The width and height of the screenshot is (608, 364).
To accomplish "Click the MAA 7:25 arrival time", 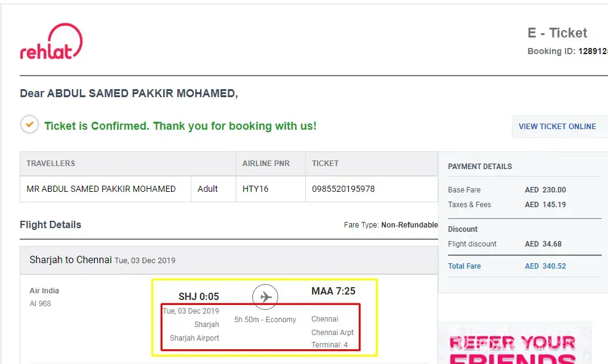I will point(333,291).
